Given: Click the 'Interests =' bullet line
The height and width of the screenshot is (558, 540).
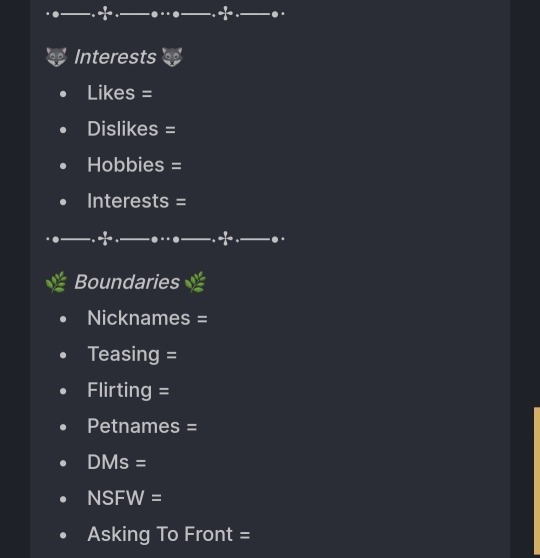Looking at the screenshot, I should click(x=137, y=201).
